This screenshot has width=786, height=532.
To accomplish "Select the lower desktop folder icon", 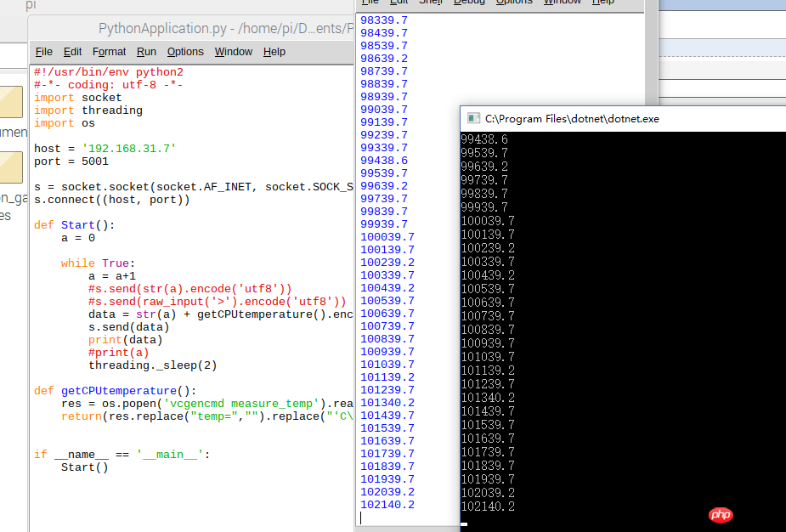I will click(x=11, y=167).
